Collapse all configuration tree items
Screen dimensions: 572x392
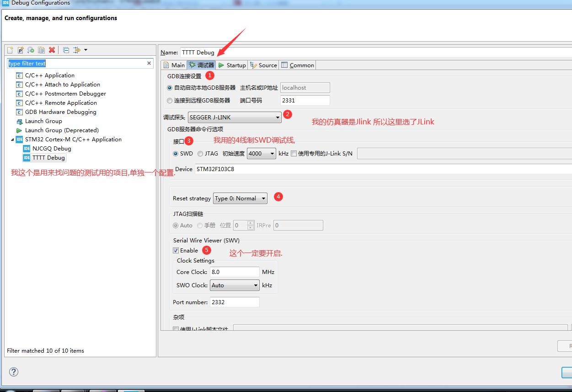pos(65,50)
